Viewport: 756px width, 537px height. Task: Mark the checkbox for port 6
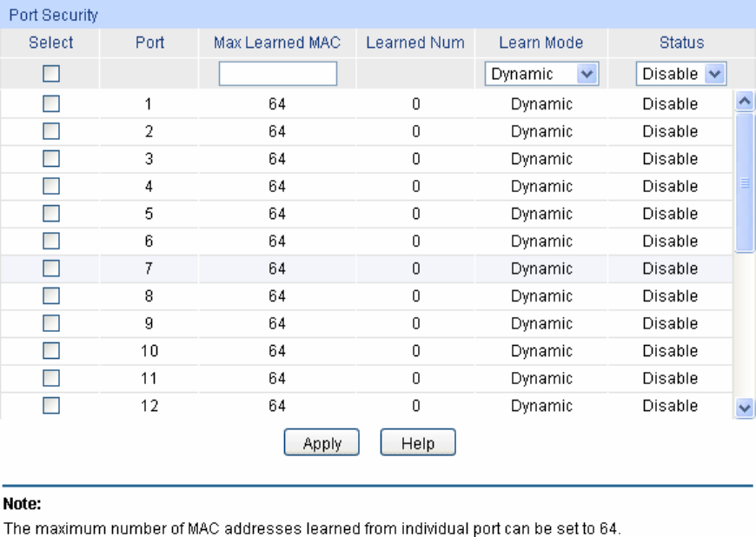pos(51,242)
